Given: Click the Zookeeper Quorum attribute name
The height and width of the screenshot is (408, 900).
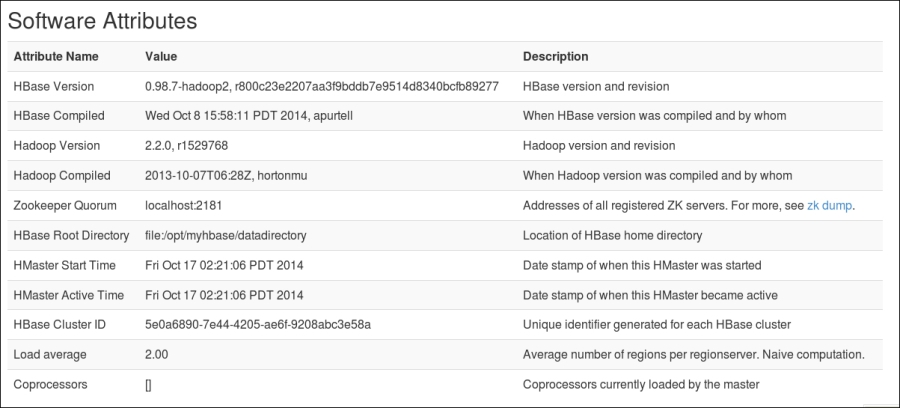Looking at the screenshot, I should pos(65,205).
